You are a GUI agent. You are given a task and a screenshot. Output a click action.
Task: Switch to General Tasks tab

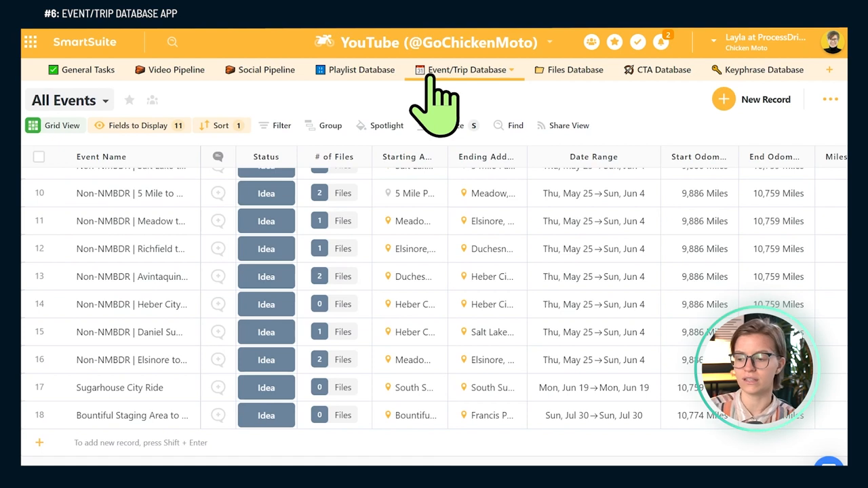[x=81, y=70]
